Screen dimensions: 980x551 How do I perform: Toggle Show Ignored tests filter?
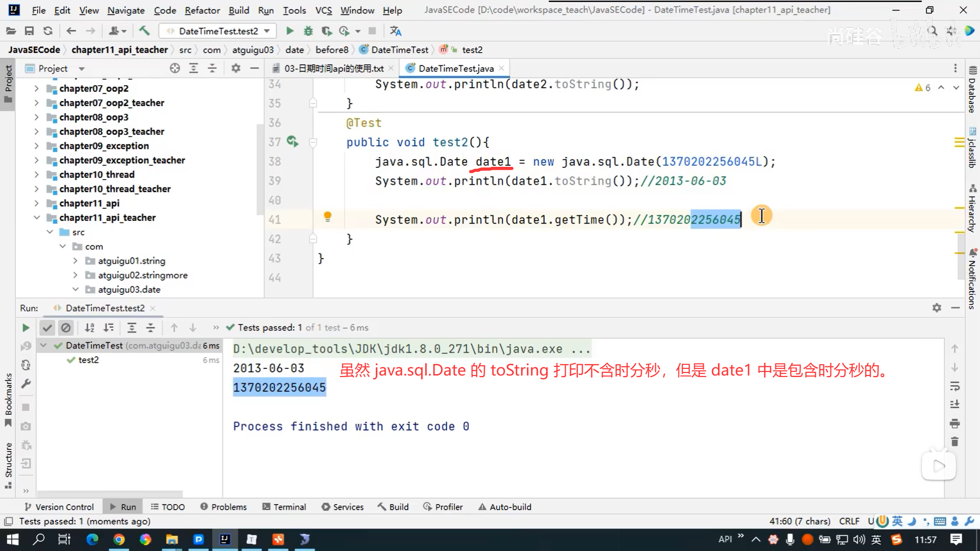point(66,328)
